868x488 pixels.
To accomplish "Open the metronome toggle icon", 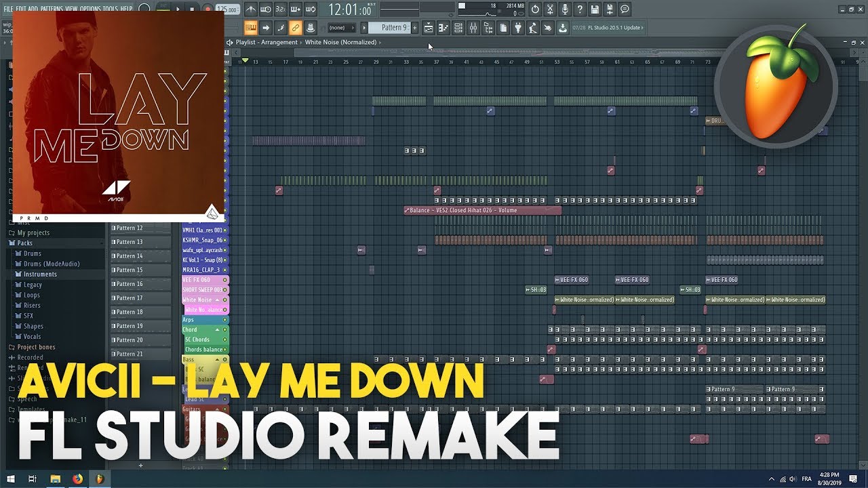I will click(251, 9).
